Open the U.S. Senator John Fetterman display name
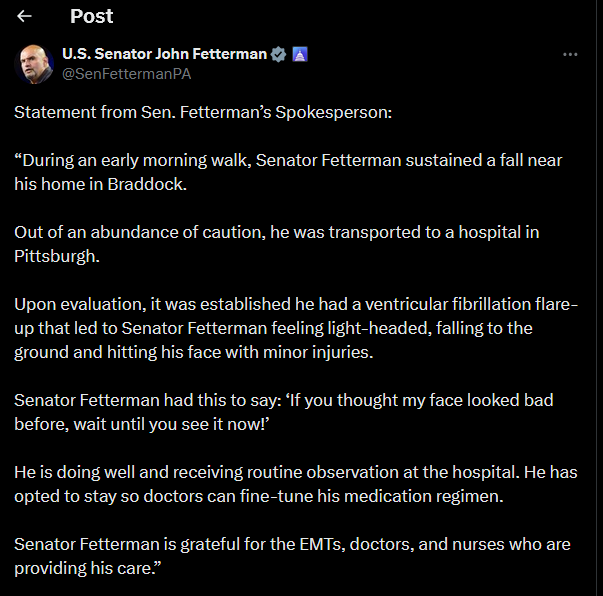 (x=164, y=54)
